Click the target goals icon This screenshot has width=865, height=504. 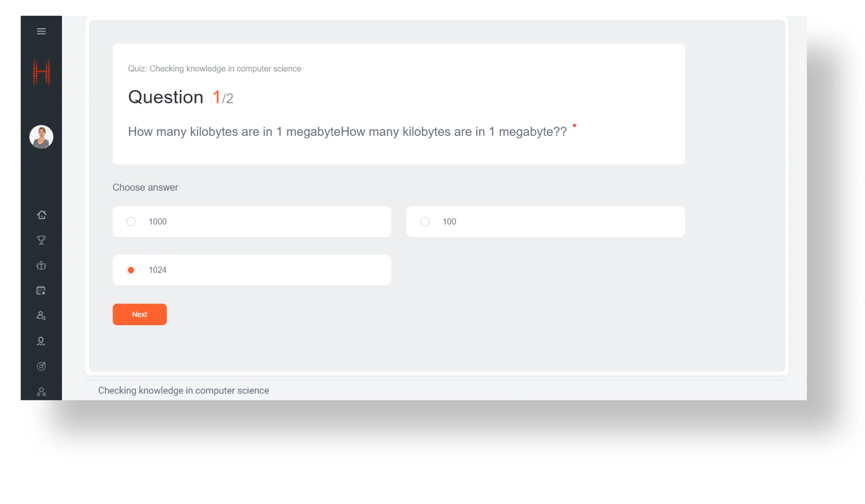pos(41,366)
